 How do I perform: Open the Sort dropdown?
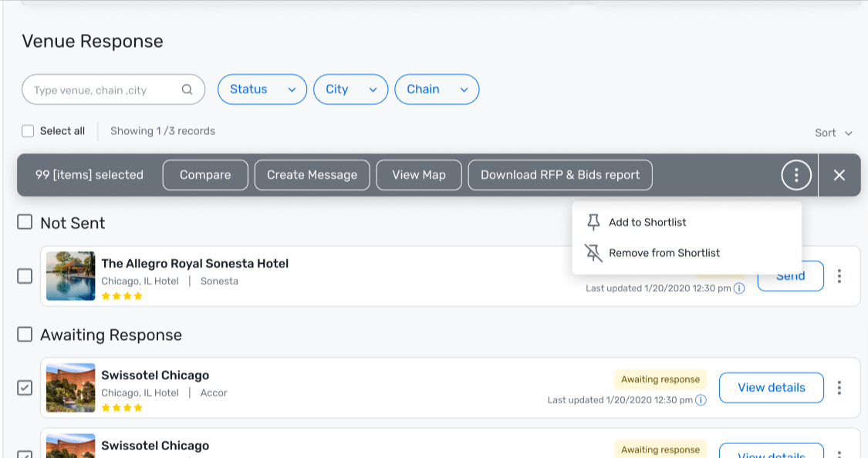(x=833, y=133)
